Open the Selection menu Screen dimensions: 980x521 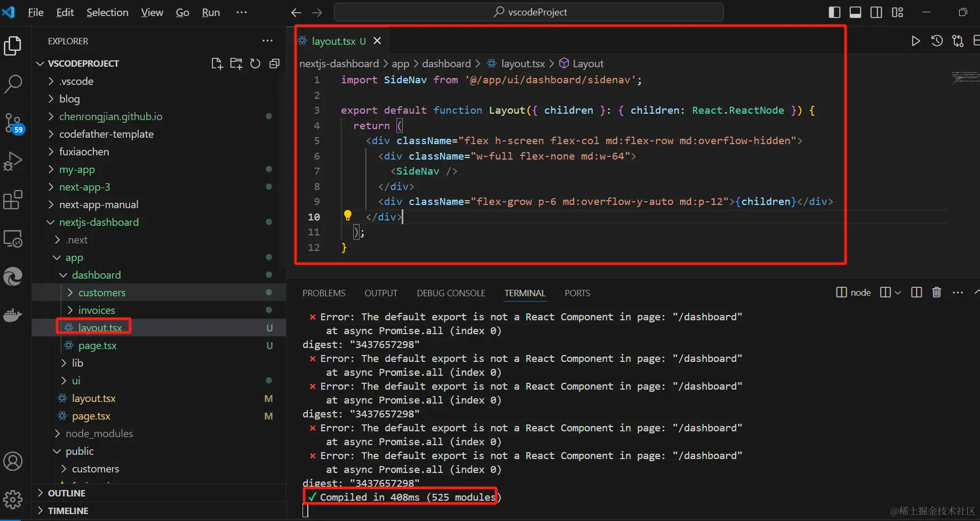pos(107,12)
